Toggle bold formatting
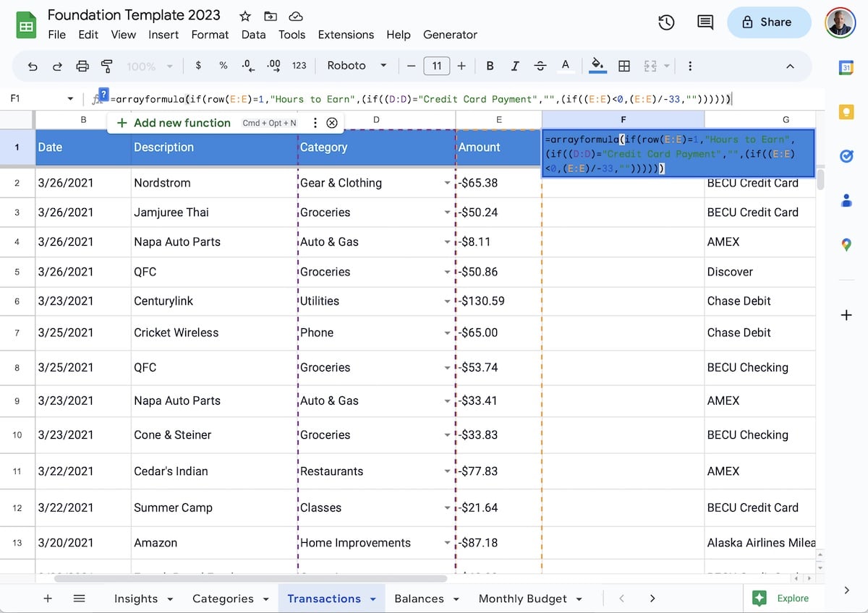 click(x=490, y=66)
